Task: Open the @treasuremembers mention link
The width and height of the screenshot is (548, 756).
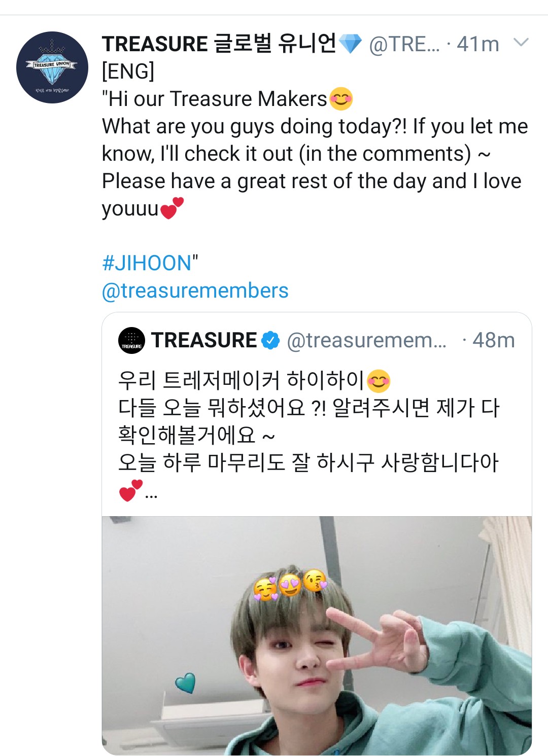Action: [x=195, y=291]
